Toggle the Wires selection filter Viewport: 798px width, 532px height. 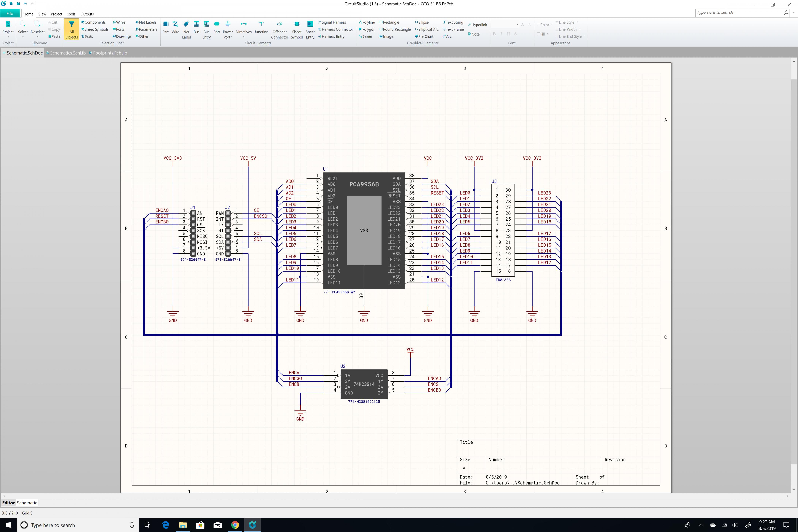pyautogui.click(x=119, y=22)
